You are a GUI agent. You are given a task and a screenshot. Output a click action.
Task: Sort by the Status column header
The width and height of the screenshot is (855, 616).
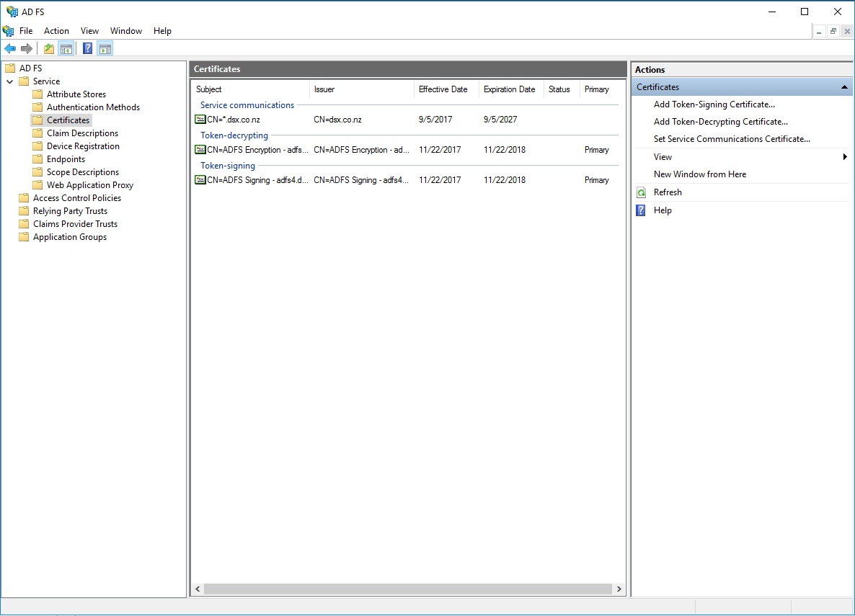pos(562,89)
